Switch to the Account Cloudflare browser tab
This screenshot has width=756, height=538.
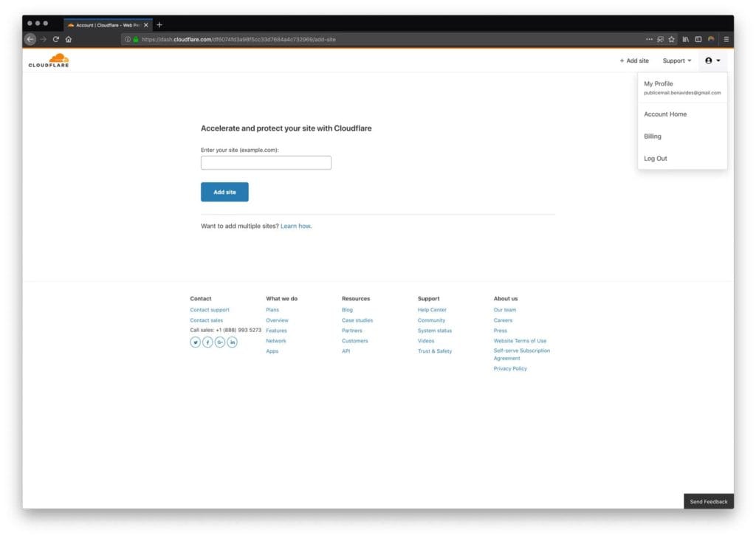click(107, 23)
